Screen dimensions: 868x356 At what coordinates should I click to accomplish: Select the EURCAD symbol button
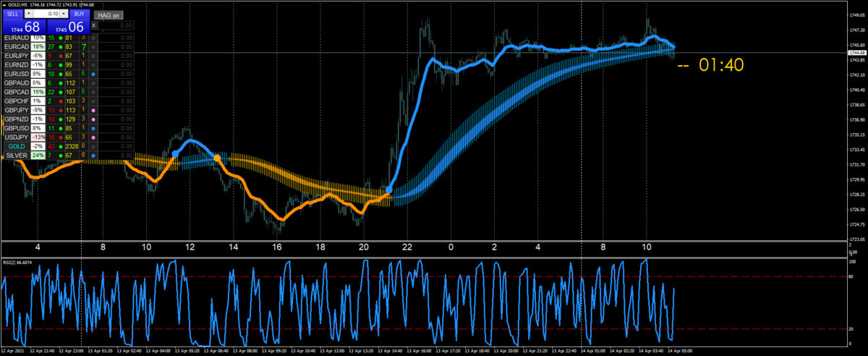17,46
